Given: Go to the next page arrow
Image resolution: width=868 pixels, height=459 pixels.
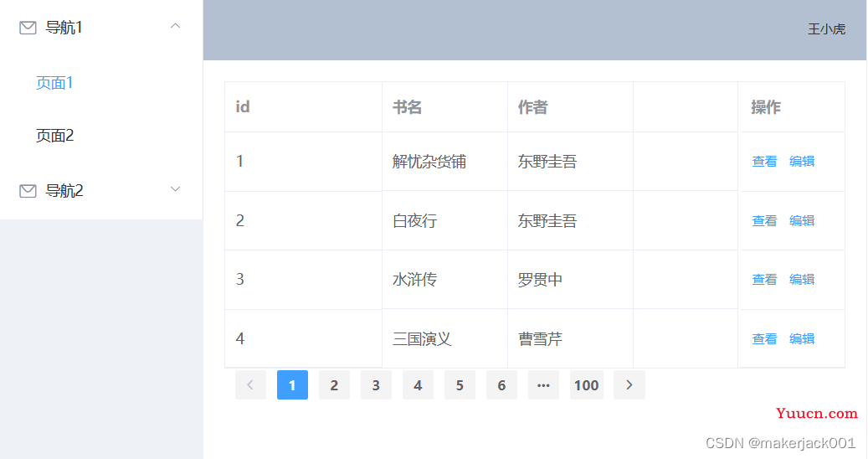Looking at the screenshot, I should (629, 384).
